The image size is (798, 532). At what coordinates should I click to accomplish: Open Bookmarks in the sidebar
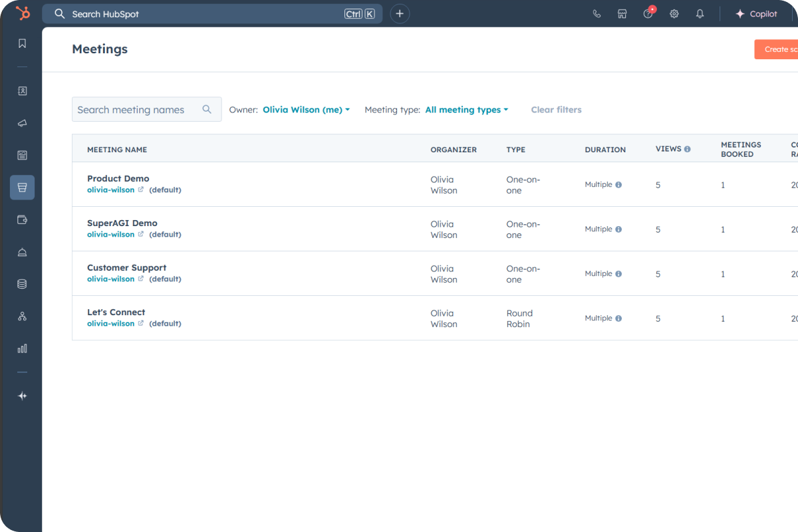pos(22,43)
